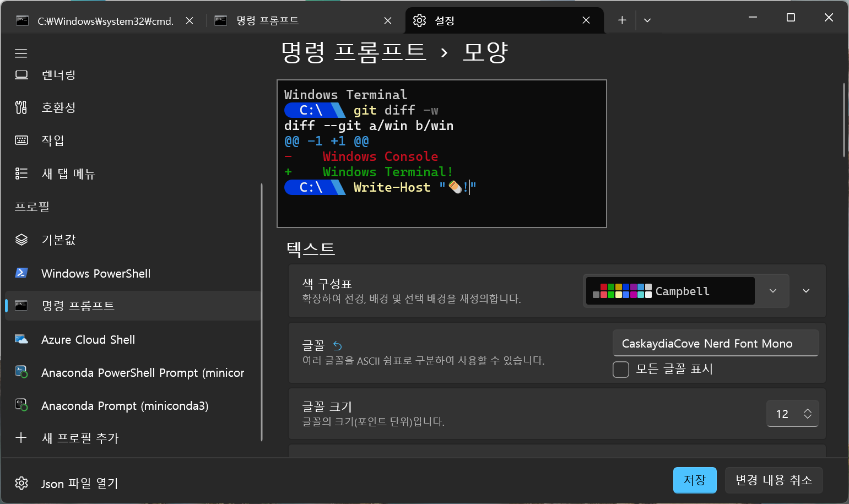This screenshot has height=504, width=849.
Task: Select the 기본값 profile defaults
Action: tap(132, 240)
